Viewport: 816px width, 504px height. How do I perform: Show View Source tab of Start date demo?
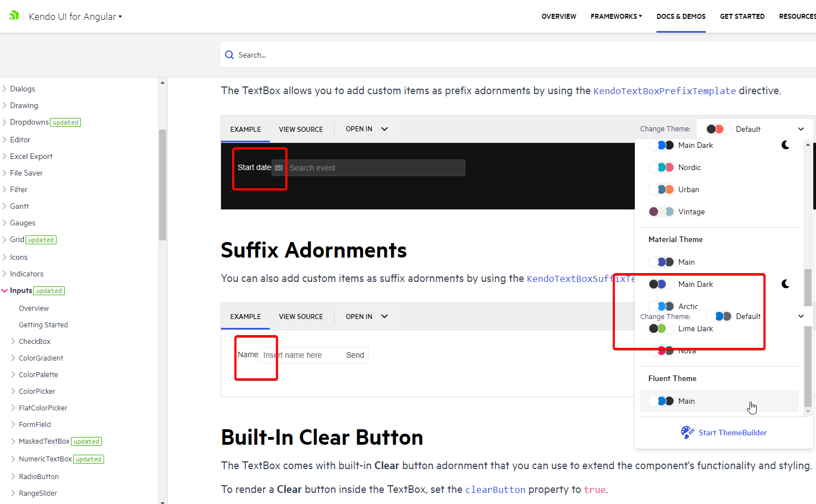301,130
